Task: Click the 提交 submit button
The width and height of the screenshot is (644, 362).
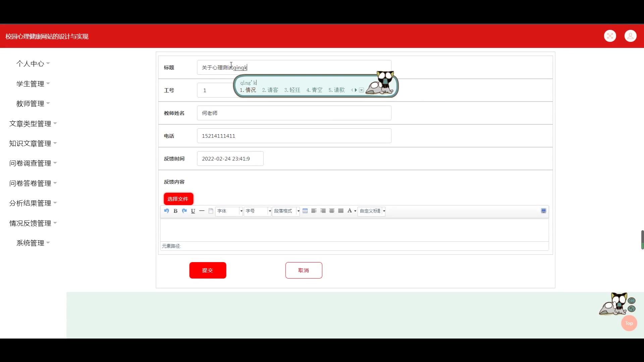Action: point(208,270)
